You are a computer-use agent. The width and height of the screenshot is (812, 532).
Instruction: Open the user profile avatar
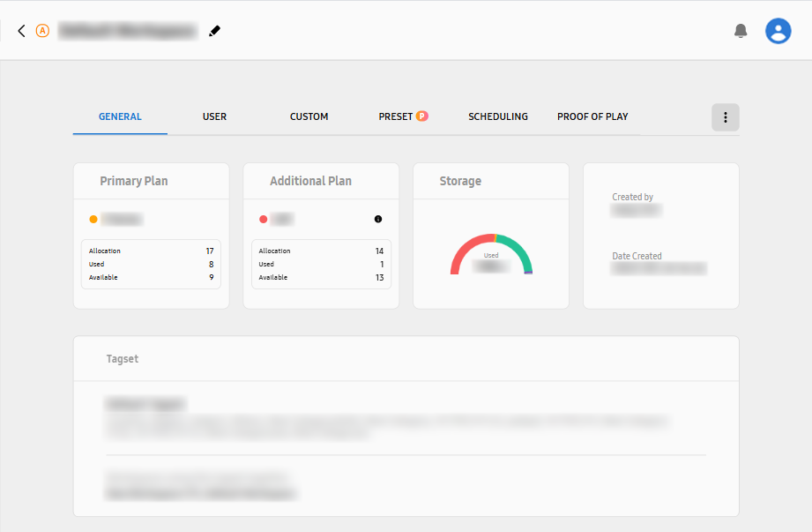pos(778,31)
